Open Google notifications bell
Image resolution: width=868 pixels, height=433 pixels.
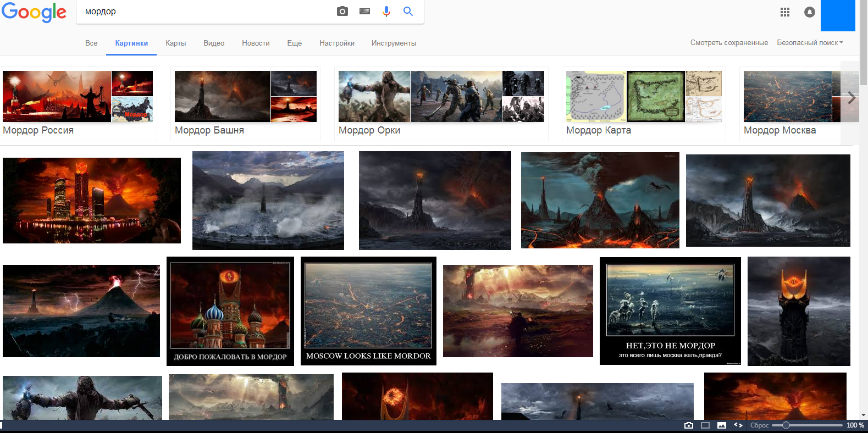pos(810,12)
